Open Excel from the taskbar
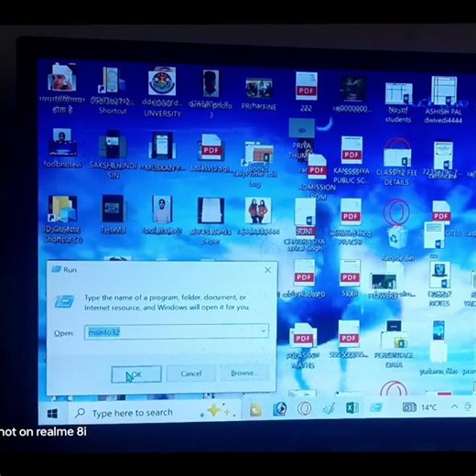 tap(352, 408)
